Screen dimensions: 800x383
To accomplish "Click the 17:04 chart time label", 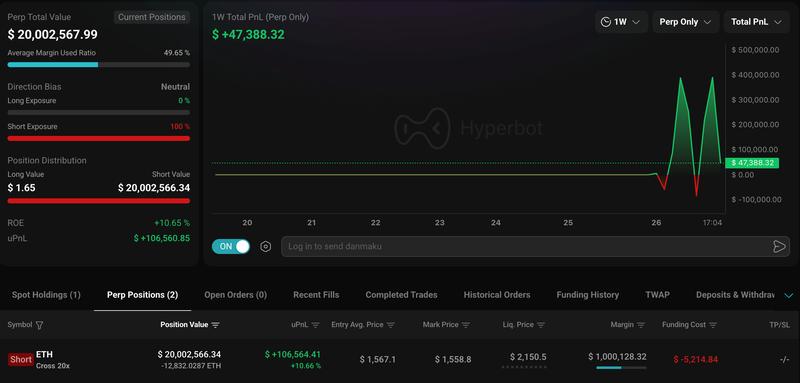I will tap(712, 223).
